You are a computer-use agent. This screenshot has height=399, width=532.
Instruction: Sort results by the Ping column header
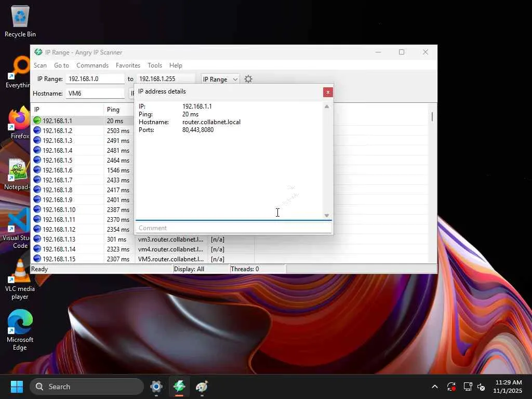(113, 109)
